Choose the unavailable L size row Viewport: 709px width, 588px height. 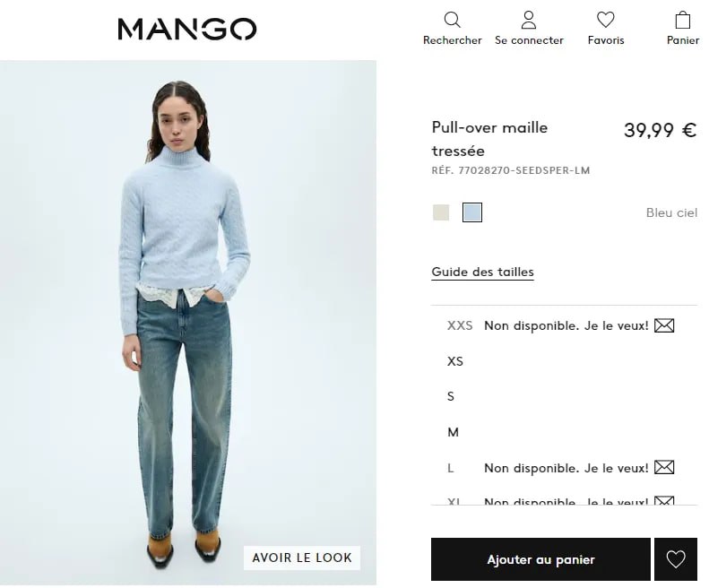click(x=564, y=468)
